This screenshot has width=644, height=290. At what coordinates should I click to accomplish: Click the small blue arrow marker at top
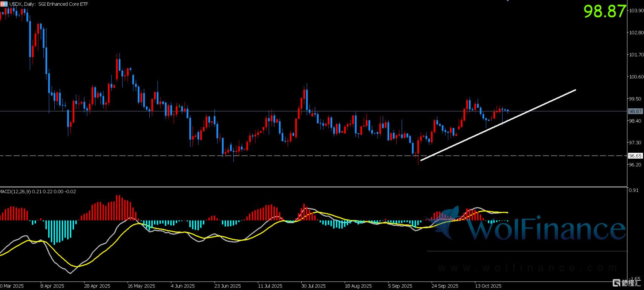coord(509,1)
